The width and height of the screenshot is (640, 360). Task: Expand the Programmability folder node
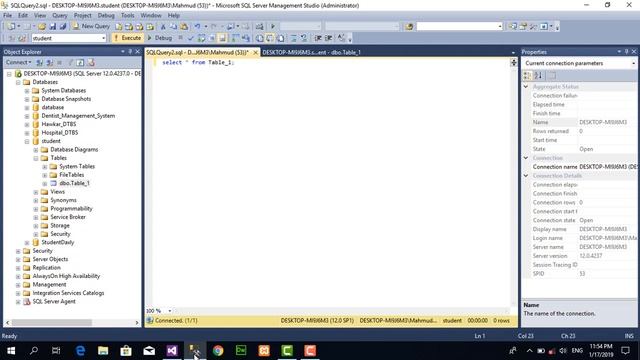click(36, 209)
